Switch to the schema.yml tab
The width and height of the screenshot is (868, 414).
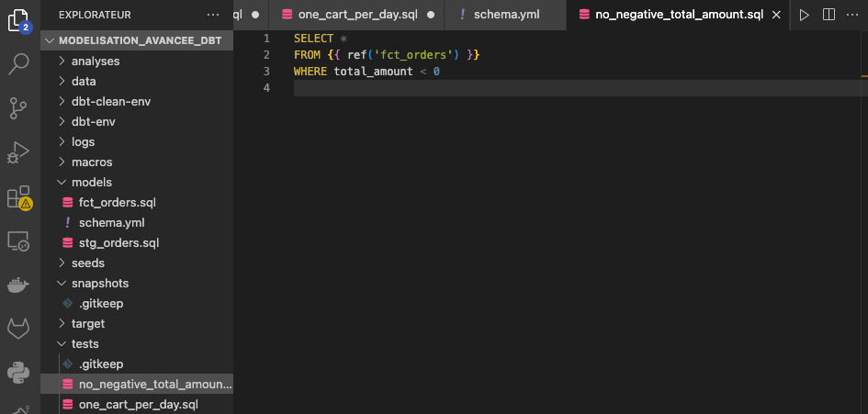[x=505, y=15]
